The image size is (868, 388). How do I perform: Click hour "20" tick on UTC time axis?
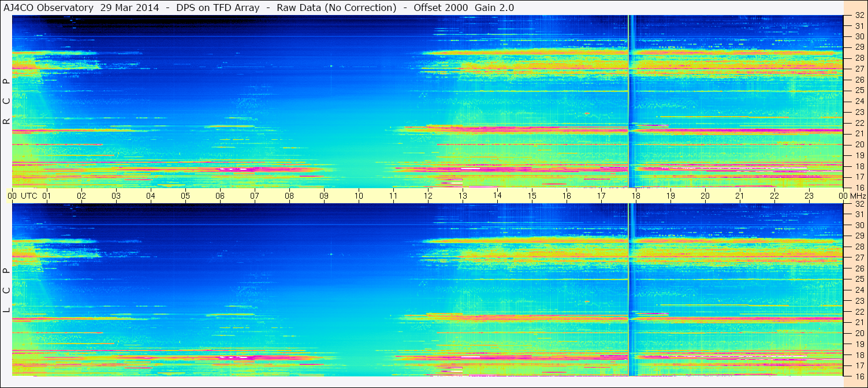click(x=705, y=196)
